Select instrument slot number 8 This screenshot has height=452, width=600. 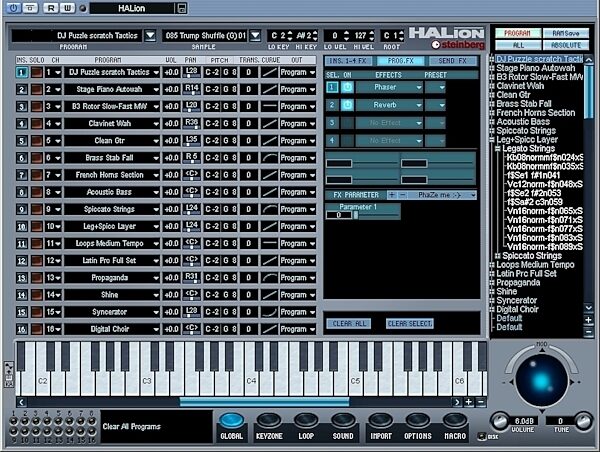click(x=22, y=192)
